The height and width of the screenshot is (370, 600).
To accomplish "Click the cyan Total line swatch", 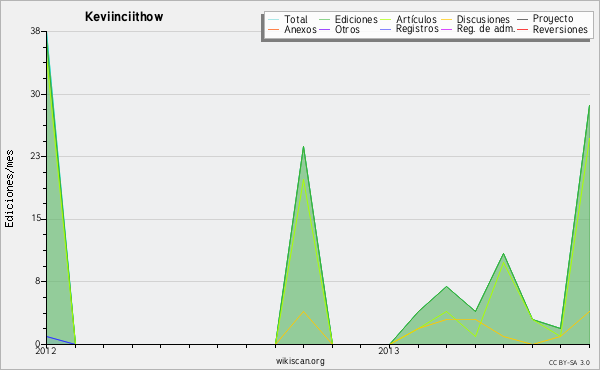I will click(x=274, y=20).
